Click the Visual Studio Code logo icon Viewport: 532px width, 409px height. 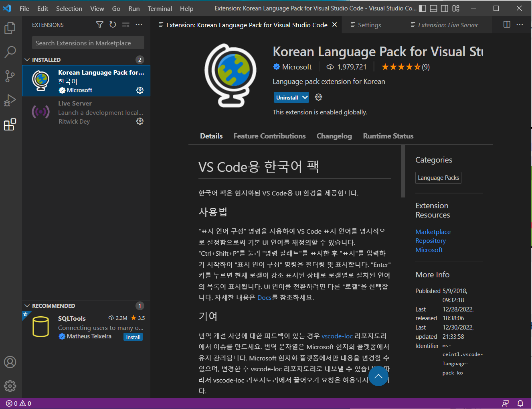[x=7, y=8]
